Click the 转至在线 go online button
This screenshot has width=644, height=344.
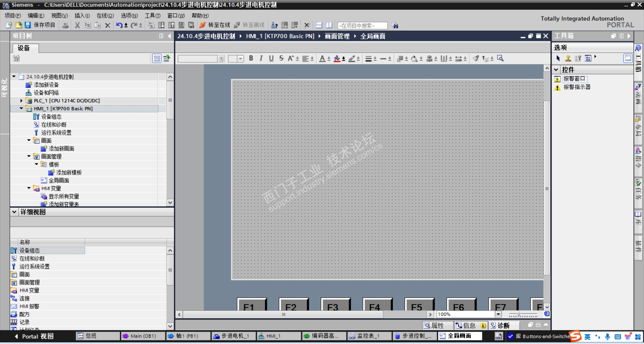(215, 25)
